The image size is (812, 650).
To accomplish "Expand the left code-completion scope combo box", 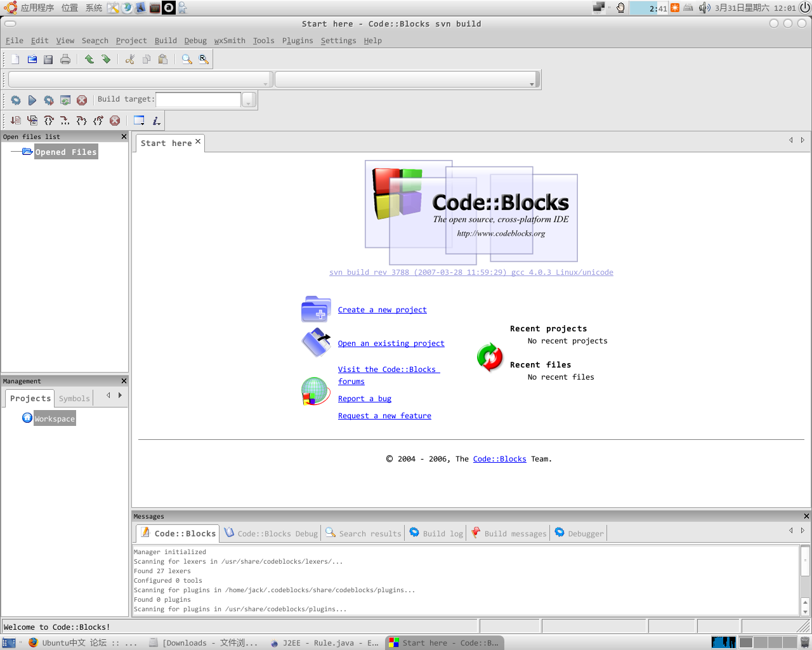I will pyautogui.click(x=140, y=79).
